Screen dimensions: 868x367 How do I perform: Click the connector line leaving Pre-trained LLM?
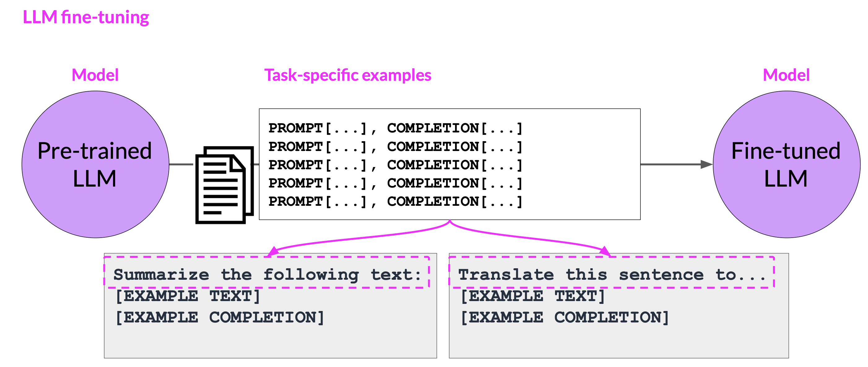pyautogui.click(x=181, y=164)
